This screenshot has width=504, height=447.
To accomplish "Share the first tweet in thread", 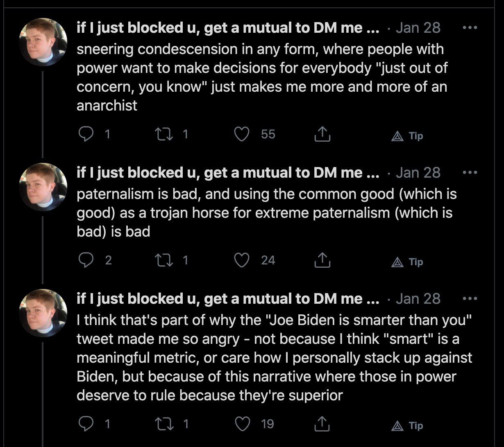I will [322, 134].
